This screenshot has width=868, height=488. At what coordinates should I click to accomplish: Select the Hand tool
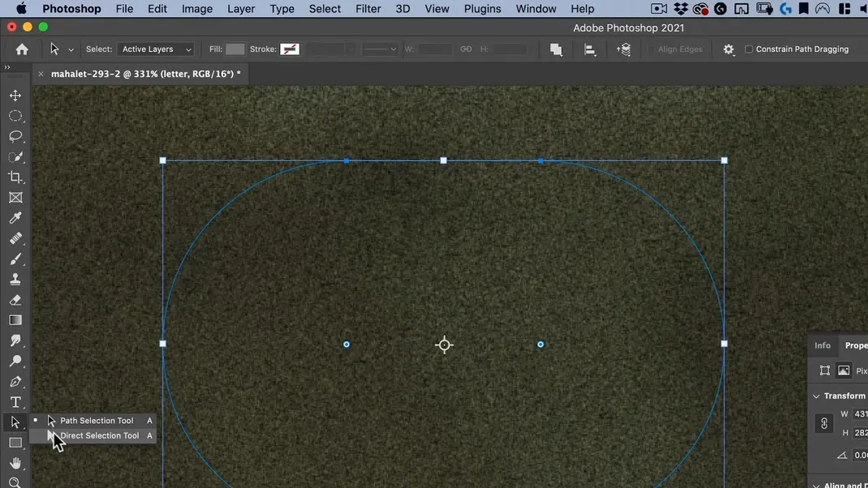pos(15,463)
